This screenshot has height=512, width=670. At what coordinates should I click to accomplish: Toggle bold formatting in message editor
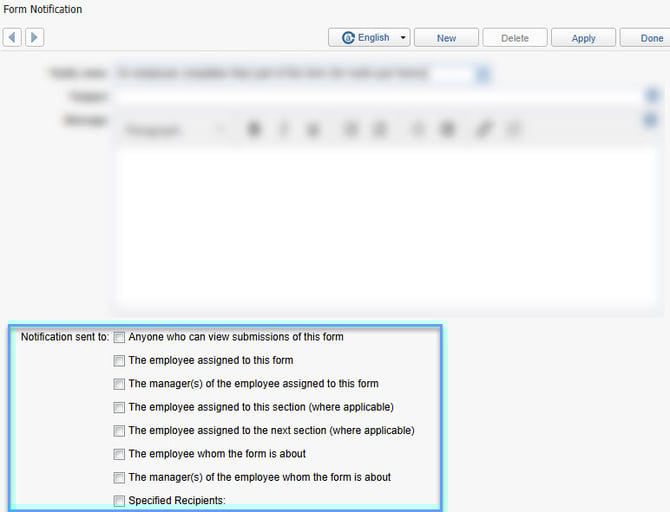[254, 130]
